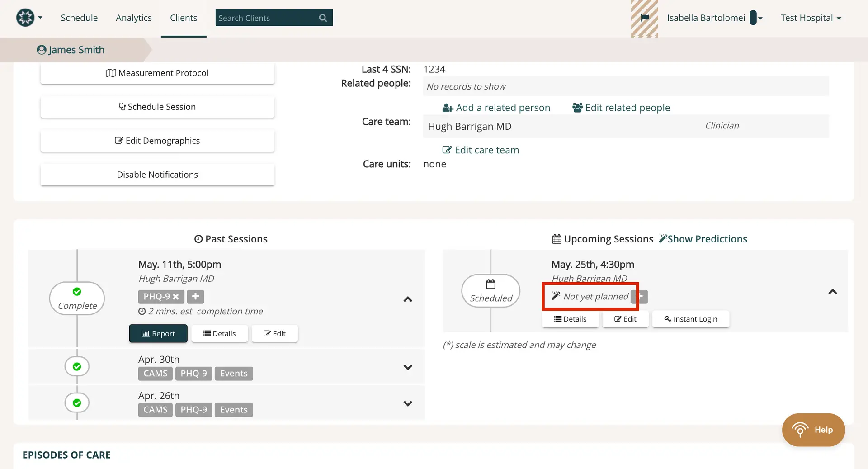Switch to the Analytics tab
Image resolution: width=868 pixels, height=469 pixels.
(133, 18)
